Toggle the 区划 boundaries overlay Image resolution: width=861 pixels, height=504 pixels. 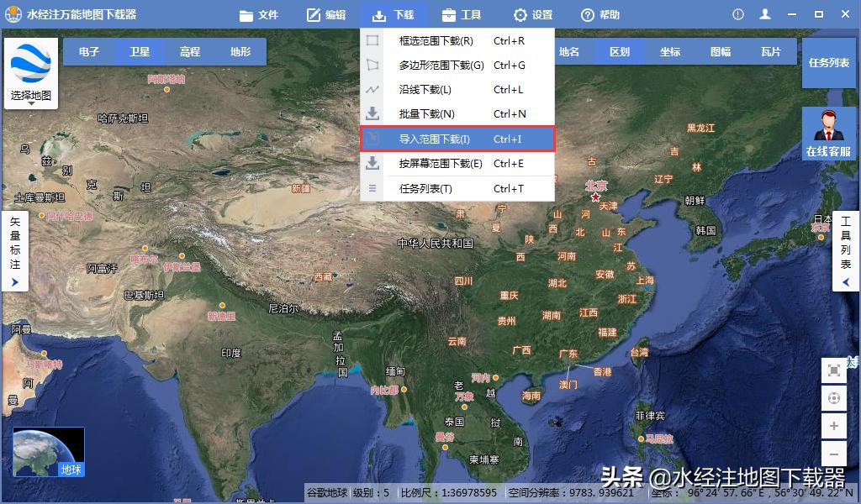click(x=620, y=51)
